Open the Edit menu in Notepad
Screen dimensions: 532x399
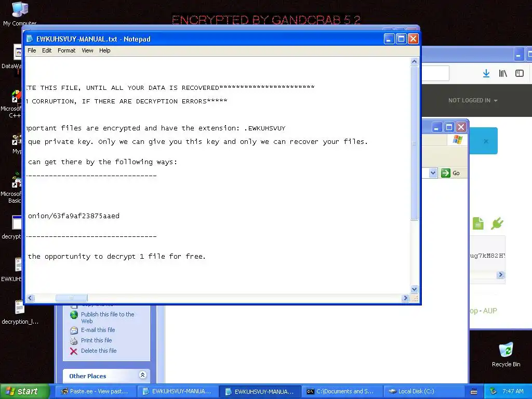(47, 50)
